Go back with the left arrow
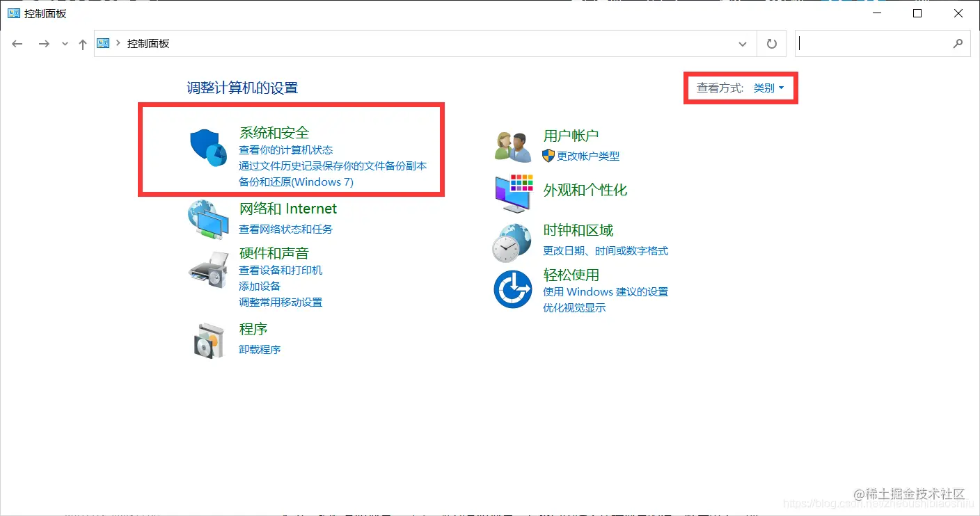The image size is (980, 516). pos(17,44)
